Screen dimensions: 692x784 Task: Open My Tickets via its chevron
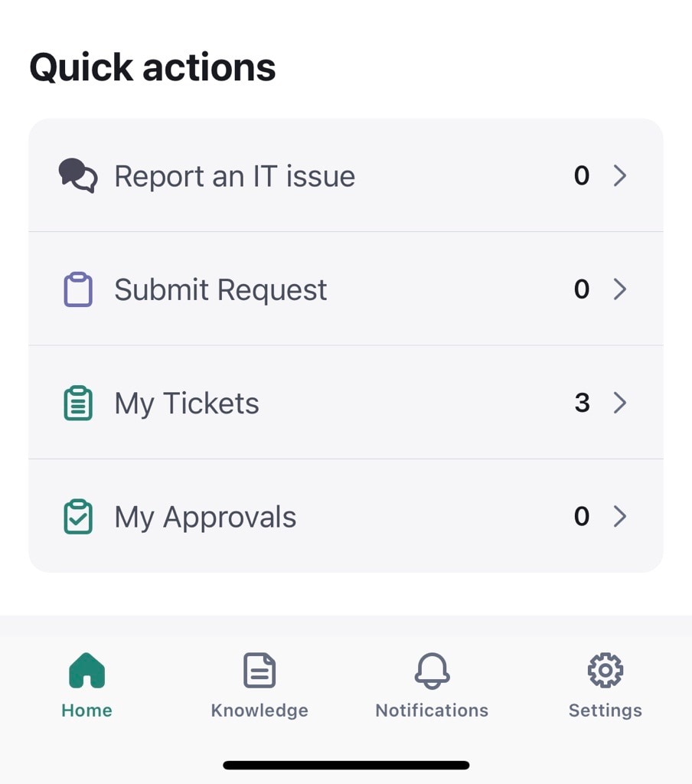[x=620, y=403]
